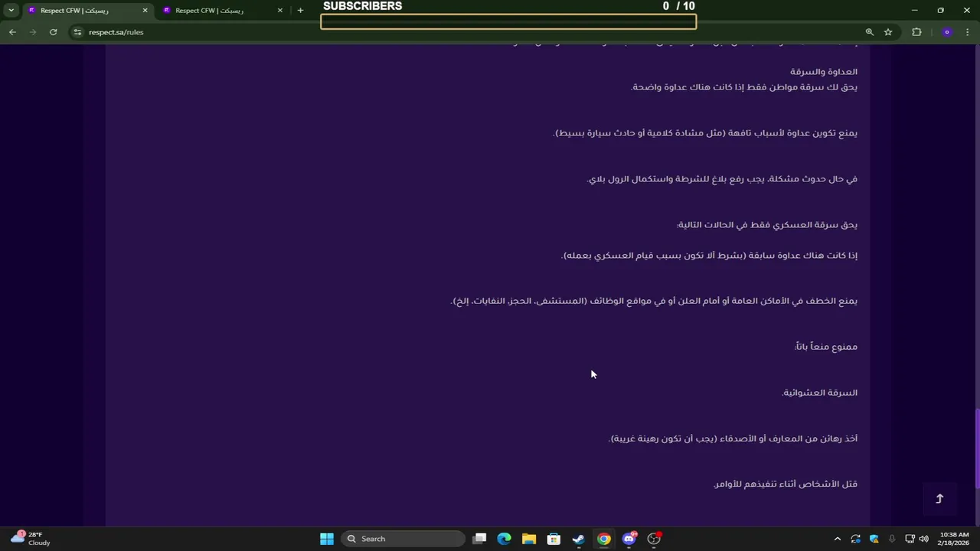
Task: Open Task View from the taskbar
Action: pos(479,539)
